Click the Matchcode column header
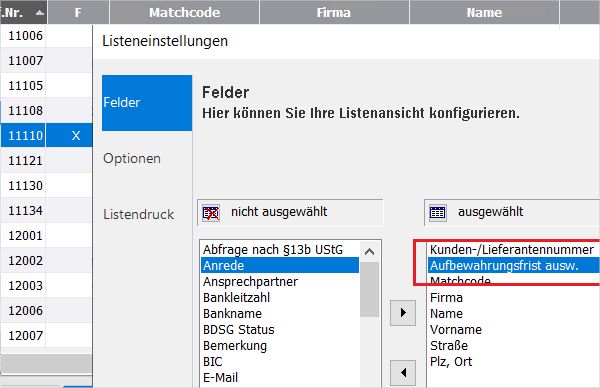Image resolution: width=600 pixels, height=388 pixels. 184,12
